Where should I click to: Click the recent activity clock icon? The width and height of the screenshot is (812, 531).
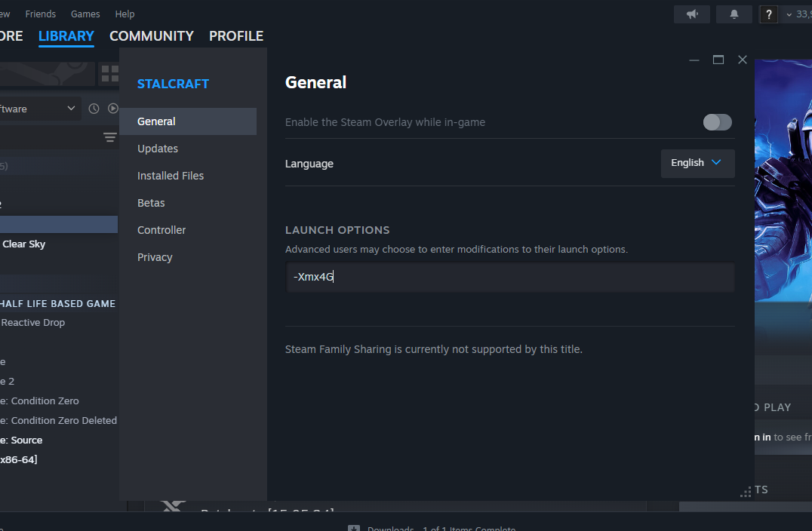(94, 109)
